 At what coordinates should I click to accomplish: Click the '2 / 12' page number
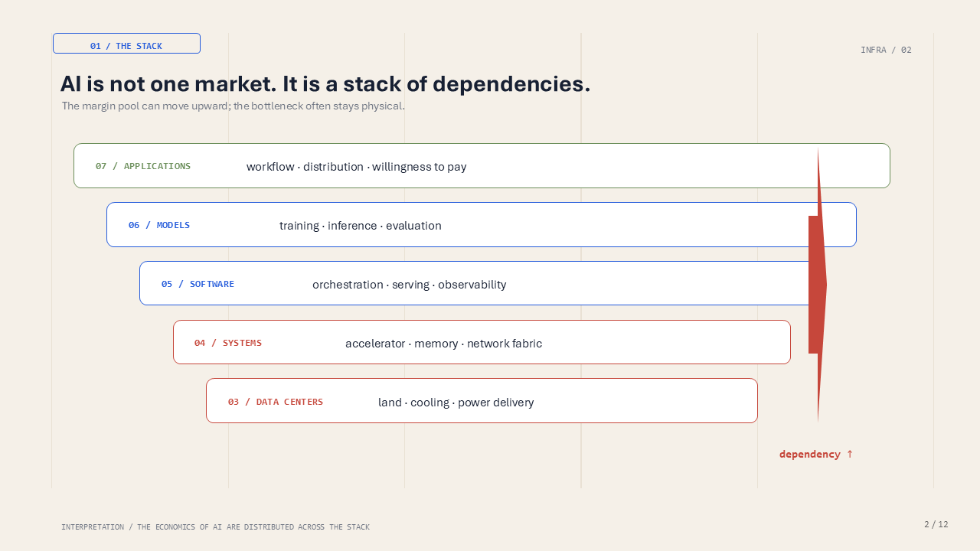point(936,524)
